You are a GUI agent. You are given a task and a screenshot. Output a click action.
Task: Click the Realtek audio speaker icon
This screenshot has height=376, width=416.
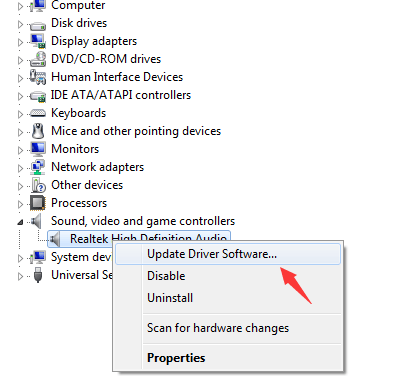55,239
